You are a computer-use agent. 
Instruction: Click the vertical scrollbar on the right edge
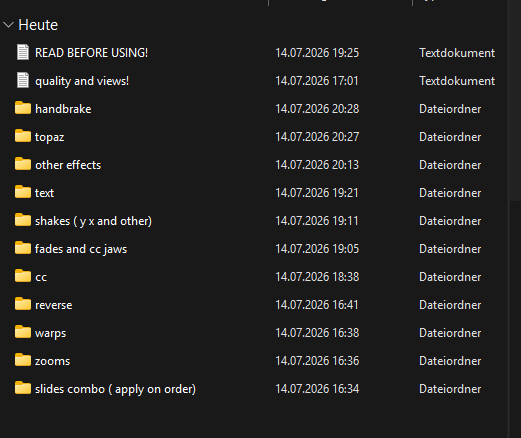(514, 100)
